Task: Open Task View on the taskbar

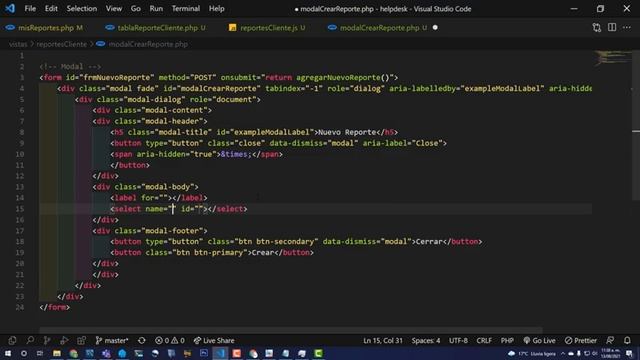Action: [40, 353]
